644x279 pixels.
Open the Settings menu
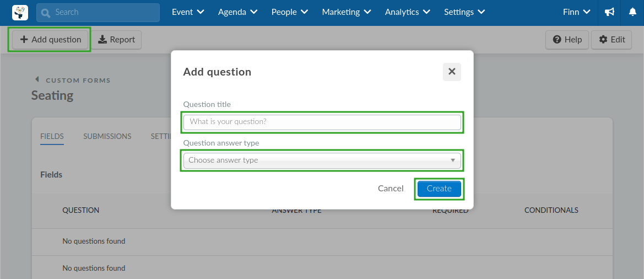464,12
